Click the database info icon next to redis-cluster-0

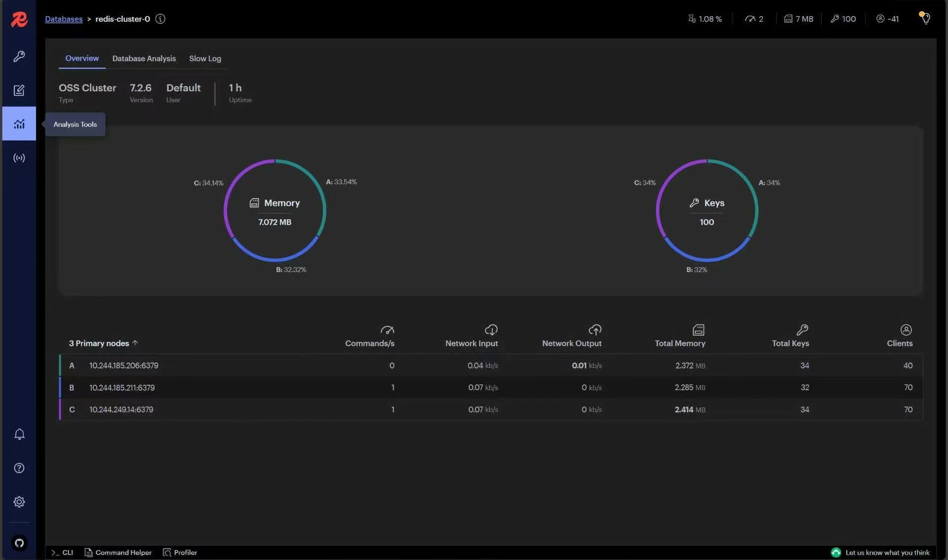click(x=160, y=19)
